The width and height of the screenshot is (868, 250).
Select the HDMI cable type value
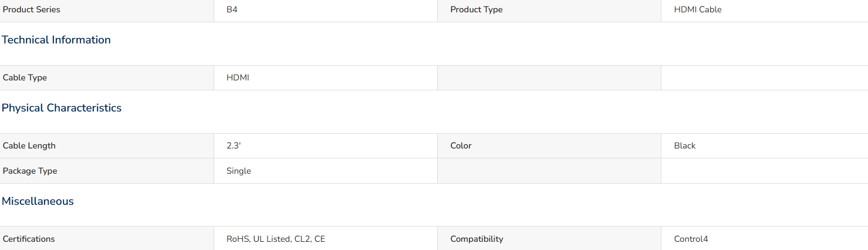[x=238, y=77]
